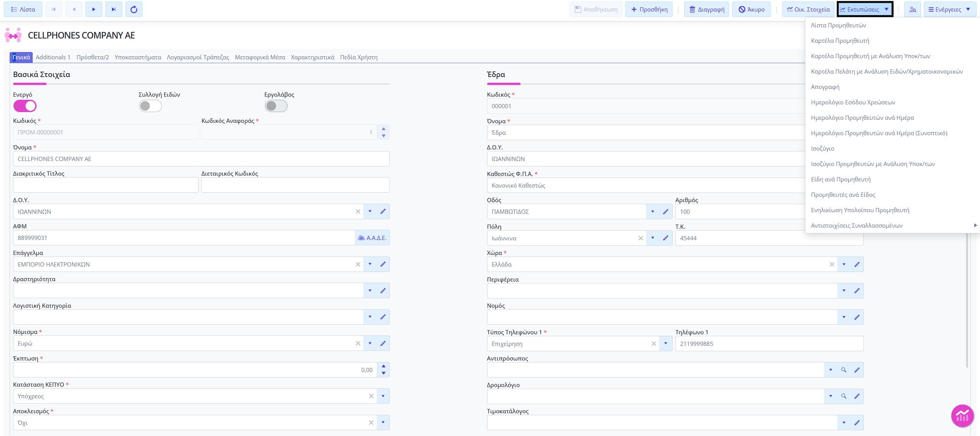Increase the Έκπτωση value with up arrow
980x436 pixels.
(384, 366)
